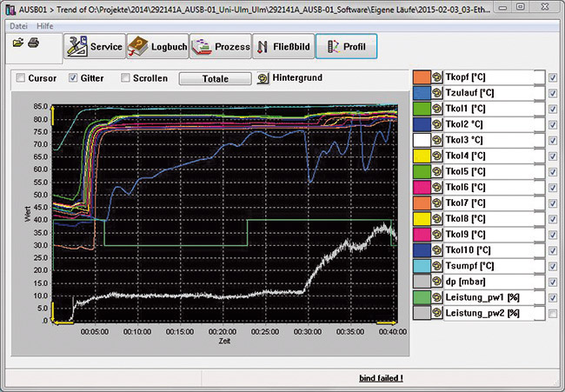Open palette icon for Tkol6

coord(437,188)
